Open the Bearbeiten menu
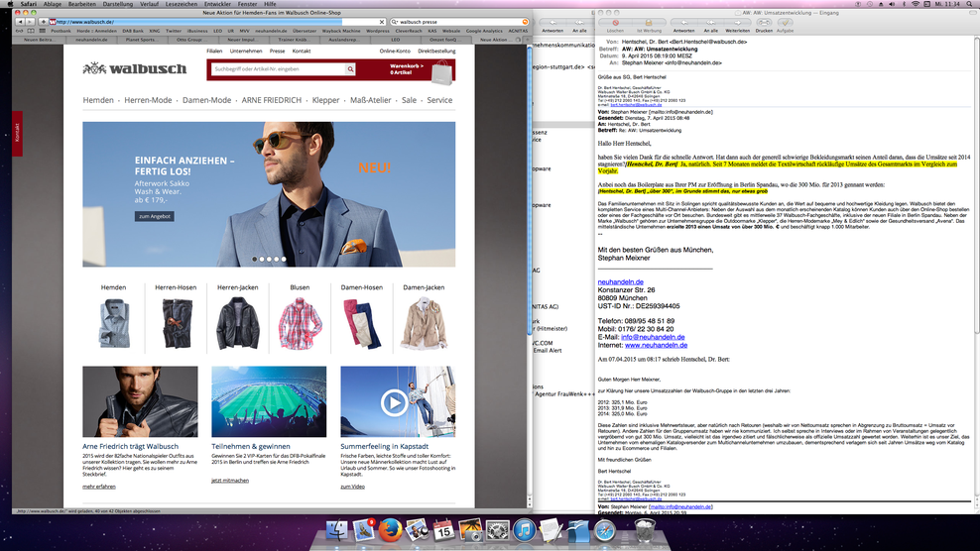The width and height of the screenshot is (980, 551). pos(82,4)
